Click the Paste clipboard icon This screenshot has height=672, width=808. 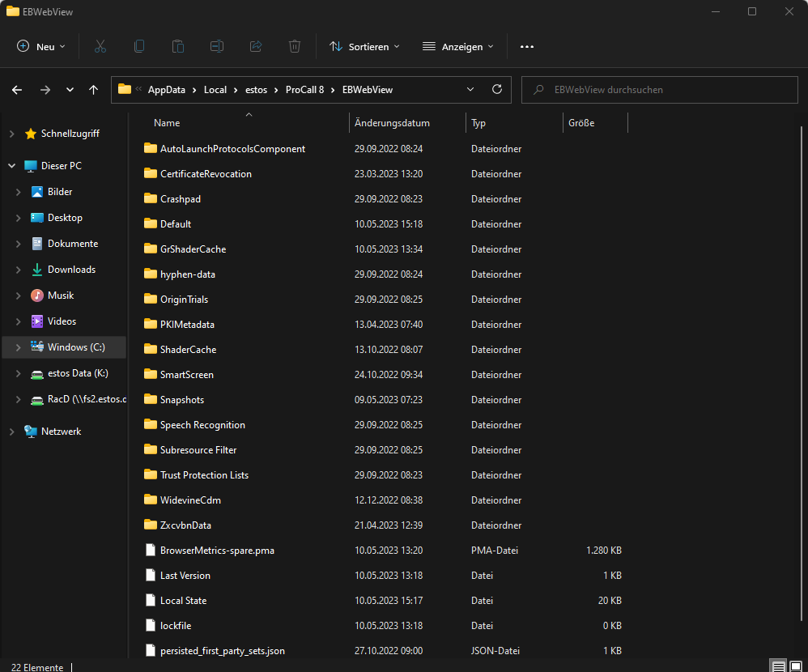(178, 47)
